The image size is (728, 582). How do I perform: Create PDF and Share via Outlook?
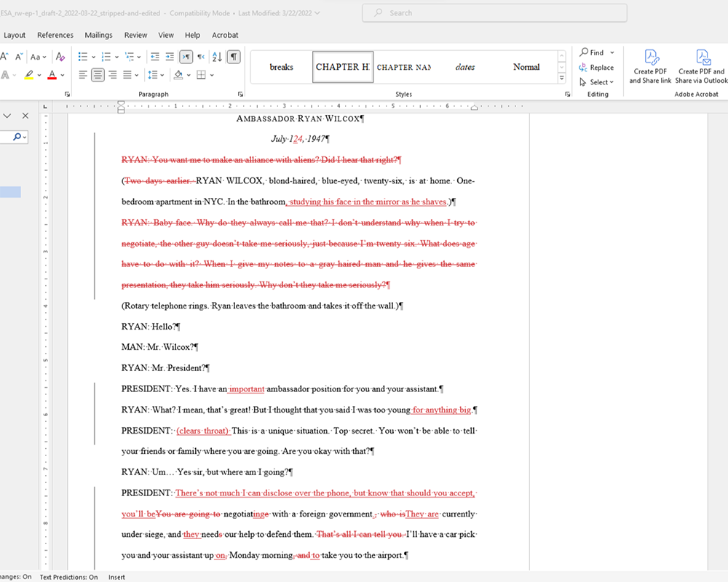tap(701, 67)
